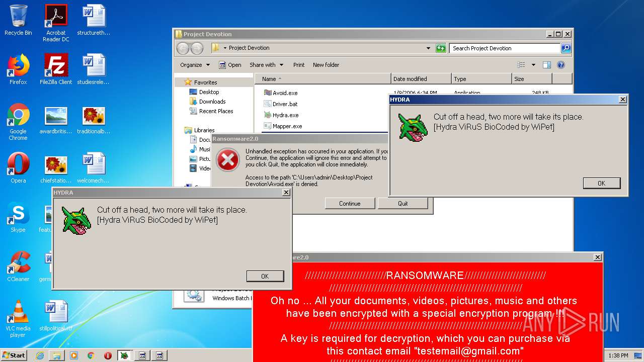Select the Driver.bat file
Screen dimensions: 644x362
pos(281,104)
